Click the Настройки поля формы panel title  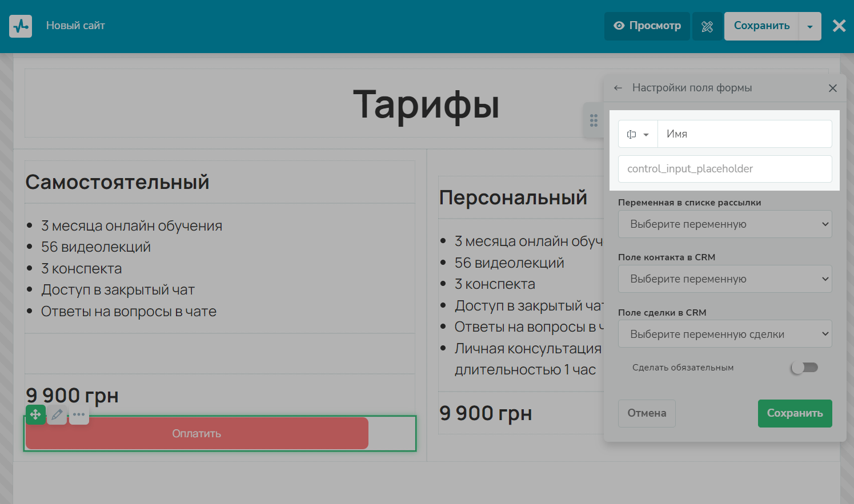692,88
